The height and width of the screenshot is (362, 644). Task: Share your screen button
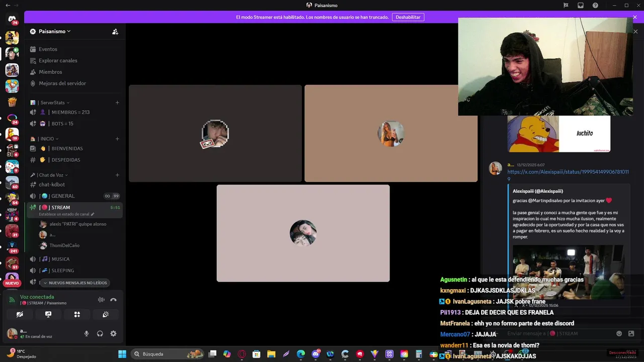48,314
